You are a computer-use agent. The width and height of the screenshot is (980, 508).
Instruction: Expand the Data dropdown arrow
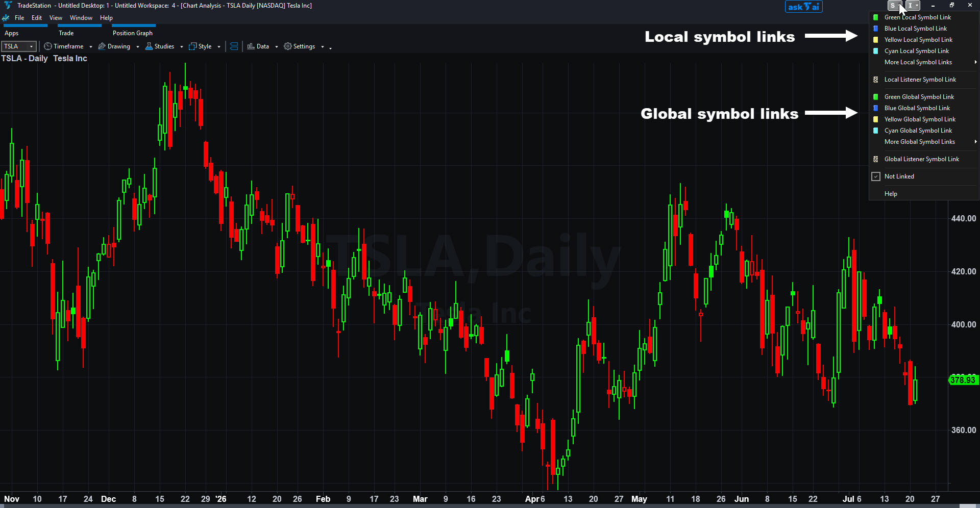click(x=277, y=47)
